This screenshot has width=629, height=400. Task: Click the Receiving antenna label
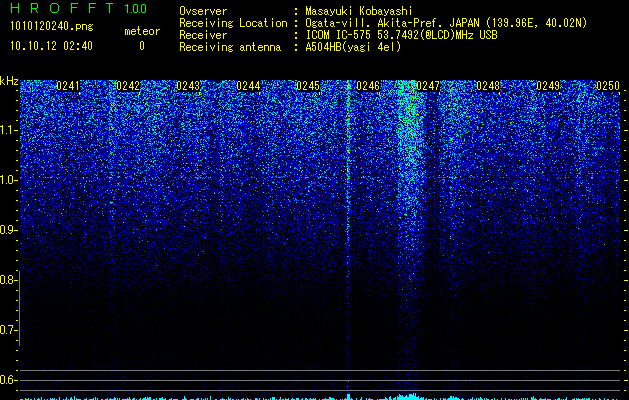230,47
